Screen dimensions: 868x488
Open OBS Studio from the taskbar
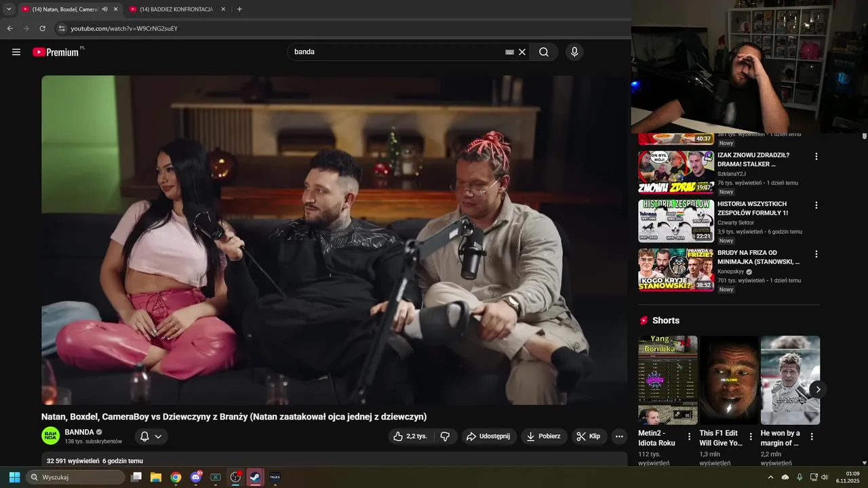point(235,477)
